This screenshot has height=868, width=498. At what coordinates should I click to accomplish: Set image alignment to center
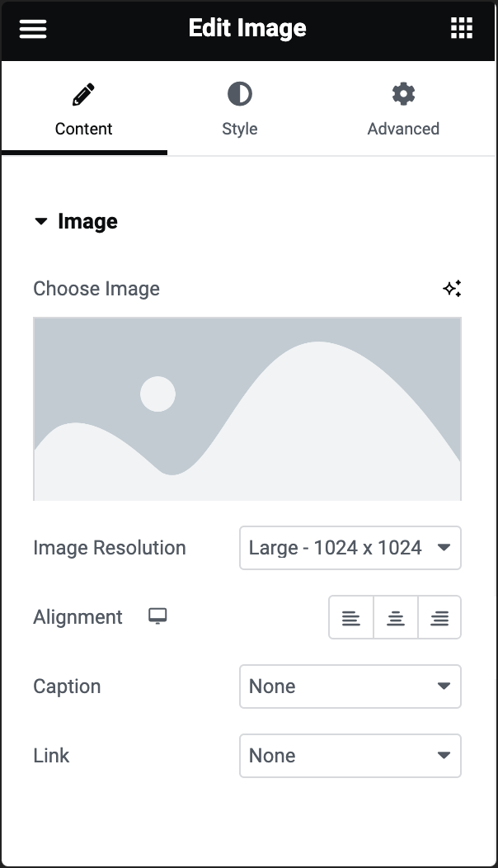tap(396, 617)
